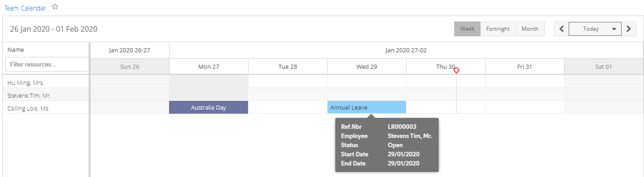The height and width of the screenshot is (177, 644).
Task: Switch to Week view
Action: point(467,29)
